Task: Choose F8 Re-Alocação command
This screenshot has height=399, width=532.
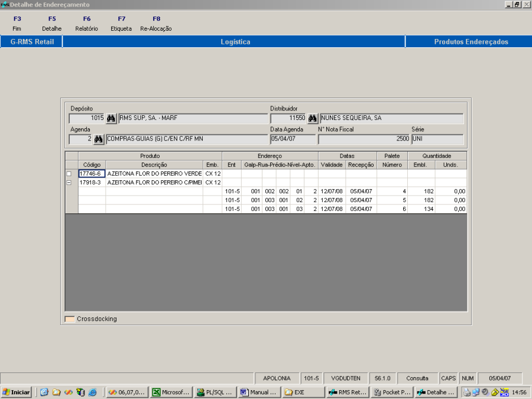Action: pyautogui.click(x=156, y=24)
